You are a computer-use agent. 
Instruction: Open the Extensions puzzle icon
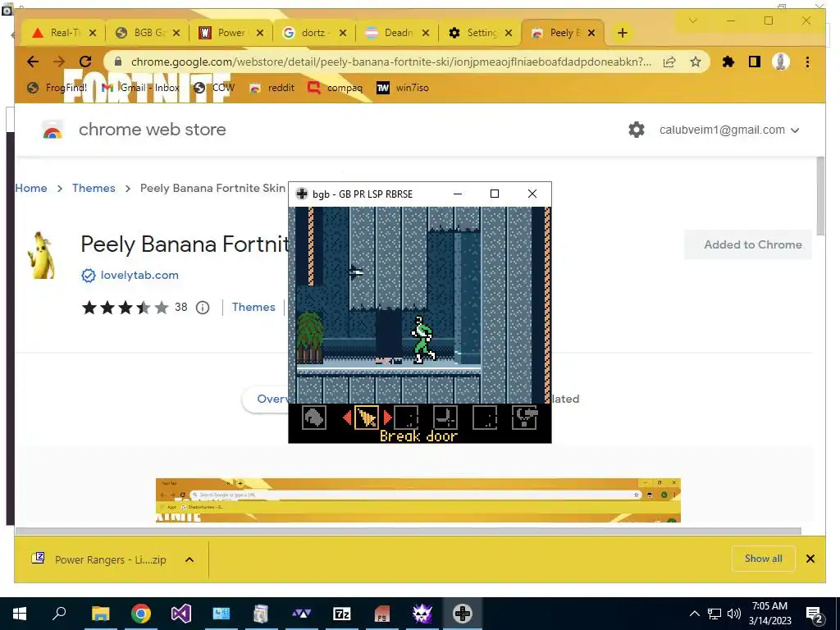(728, 62)
